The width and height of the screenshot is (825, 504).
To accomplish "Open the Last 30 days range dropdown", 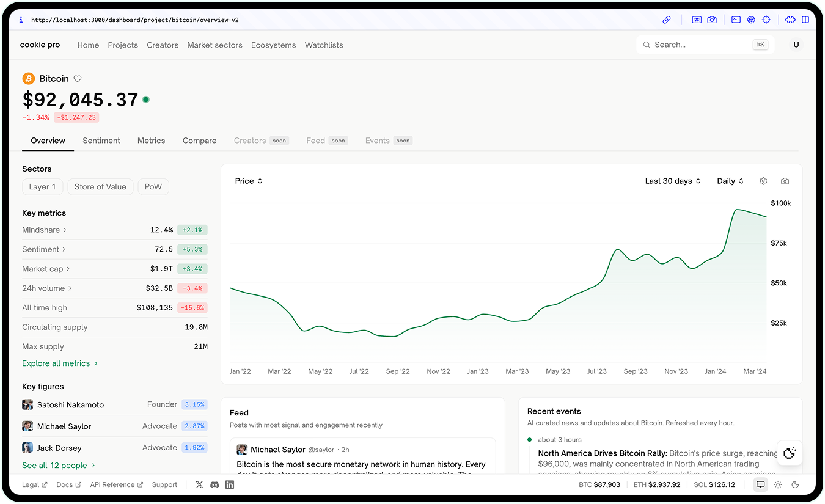I will coord(673,181).
